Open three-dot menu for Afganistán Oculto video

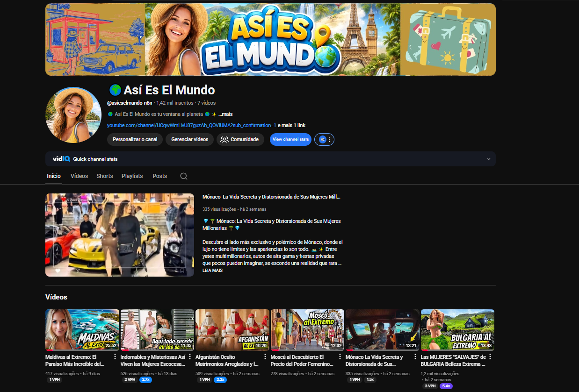pyautogui.click(x=265, y=357)
